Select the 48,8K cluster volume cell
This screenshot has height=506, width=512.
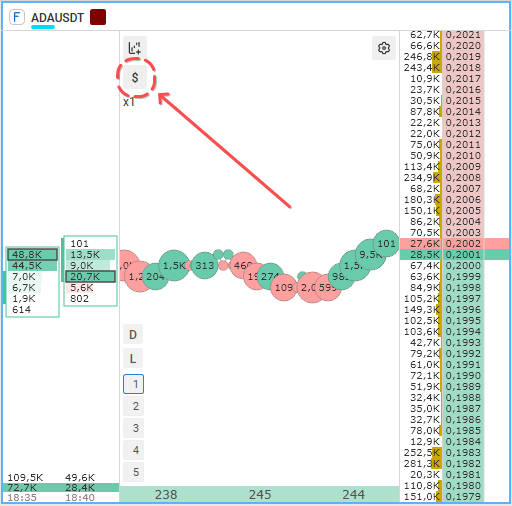point(33,255)
